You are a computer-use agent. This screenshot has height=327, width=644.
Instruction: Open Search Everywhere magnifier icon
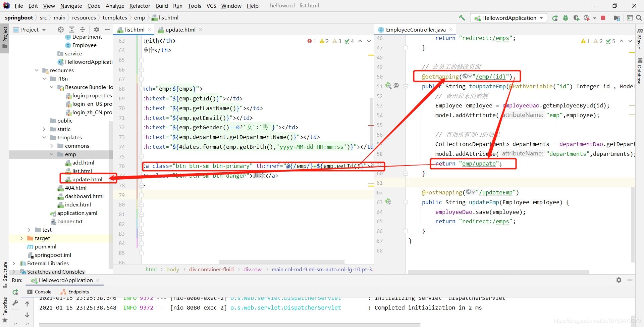click(639, 18)
